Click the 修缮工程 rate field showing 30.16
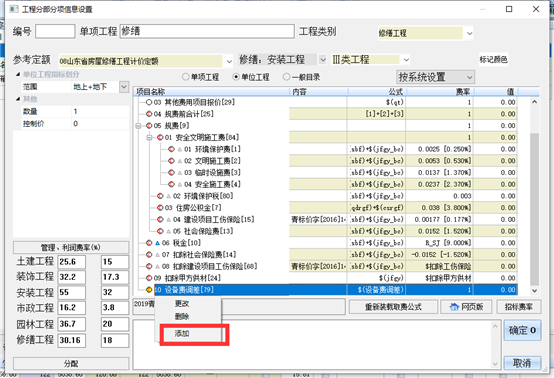This screenshot has width=554, height=378. (x=71, y=341)
